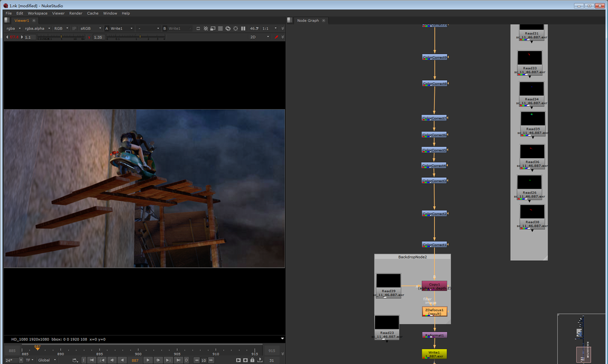Click the scanline display icon in Viewer toolbar
Viewport: 608px width, 364px height.
[220, 29]
